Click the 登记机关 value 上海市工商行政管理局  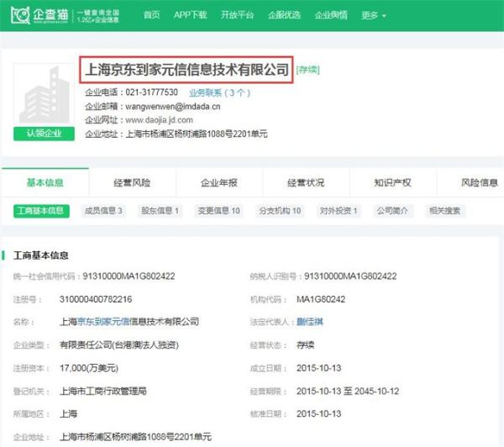103,392
